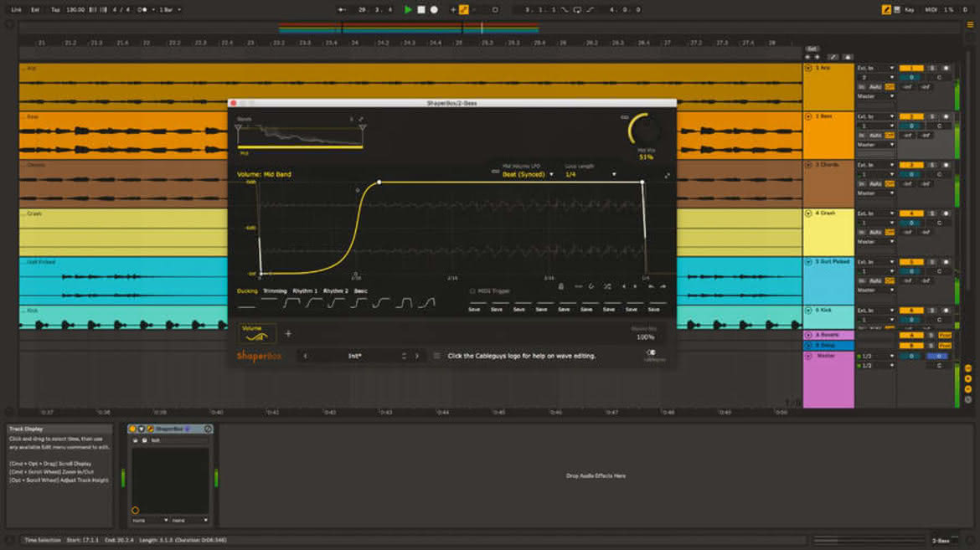Expand the LFO wave editor to full view
This screenshot has height=550, width=980.
[x=667, y=176]
